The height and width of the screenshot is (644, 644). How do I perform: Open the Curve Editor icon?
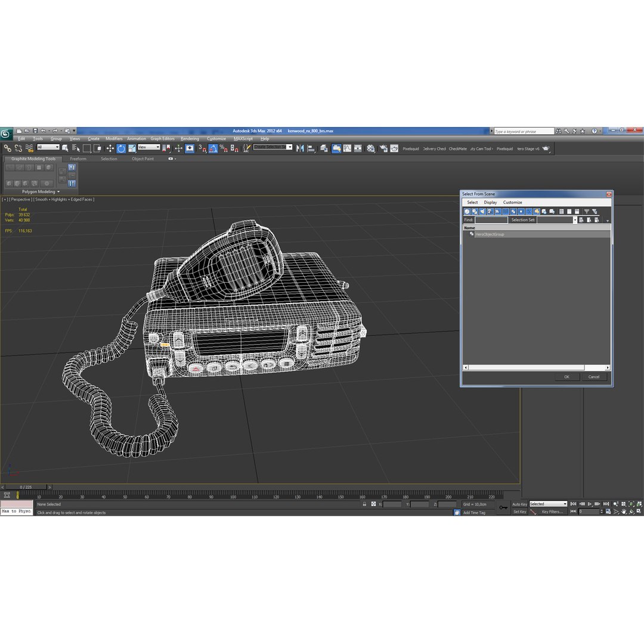pos(347,148)
